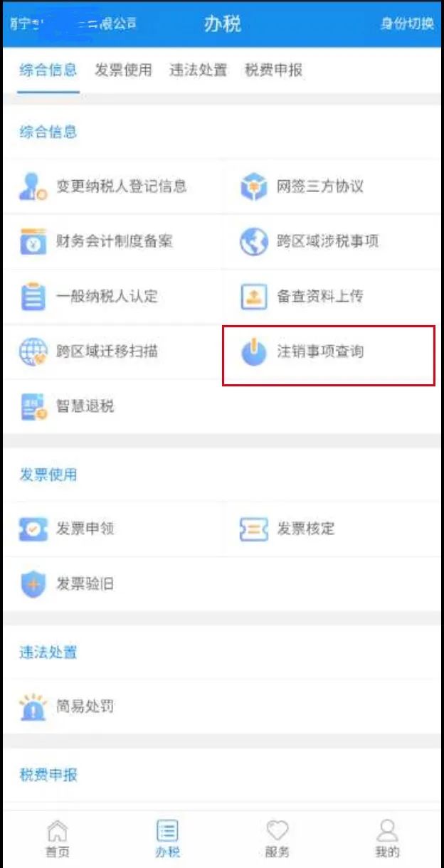The height and width of the screenshot is (868, 444).
Task: Tap the 备查资料上传 upload icon
Action: 253,297
